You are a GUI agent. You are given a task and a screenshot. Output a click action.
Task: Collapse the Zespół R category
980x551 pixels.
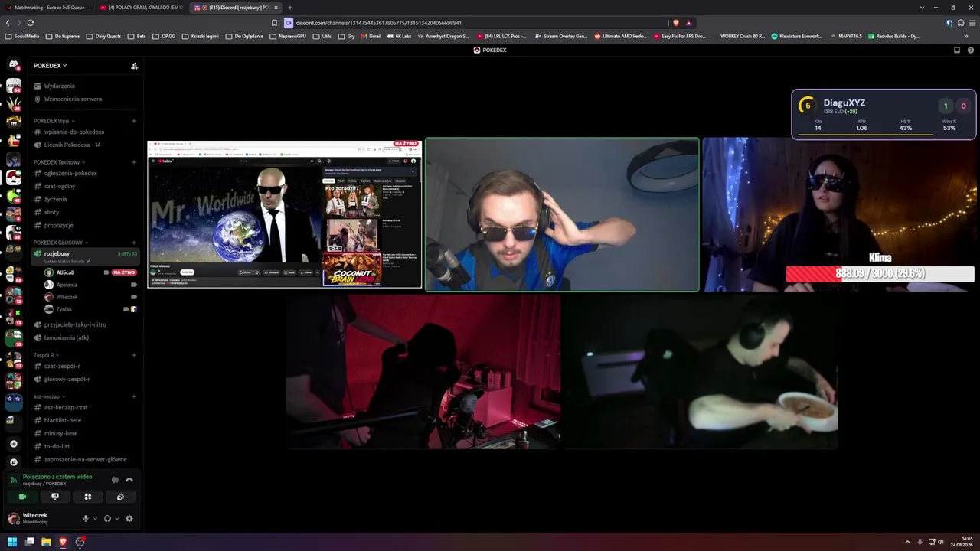pyautogui.click(x=45, y=355)
